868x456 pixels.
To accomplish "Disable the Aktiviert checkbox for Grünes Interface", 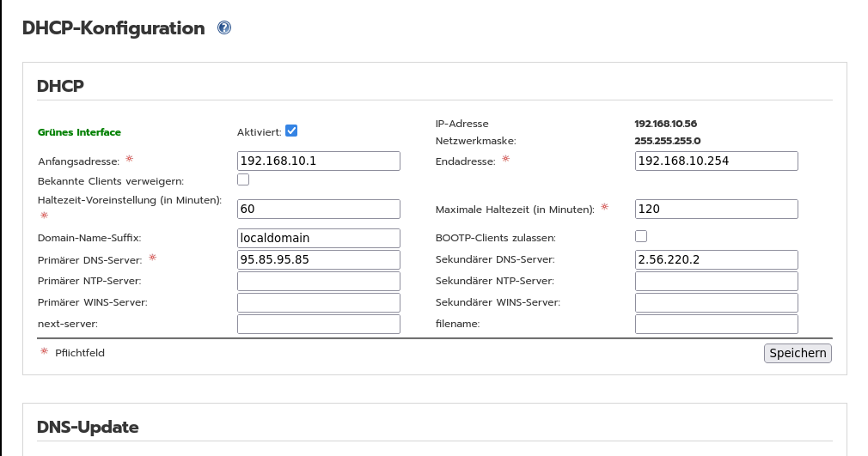I will click(x=291, y=131).
